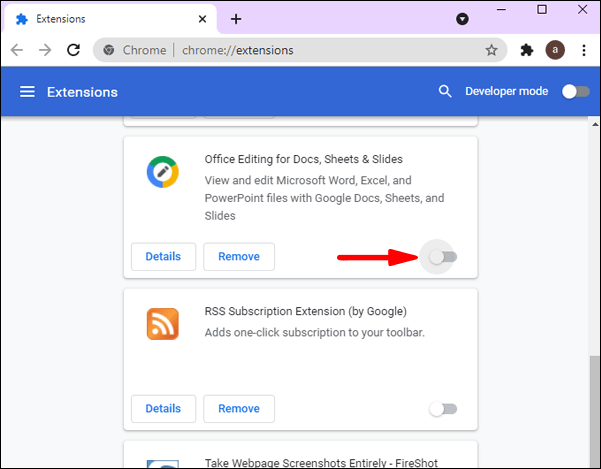Viewport: 601px width, 469px height.
Task: Click the scrollbar up arrow
Action: (594, 124)
